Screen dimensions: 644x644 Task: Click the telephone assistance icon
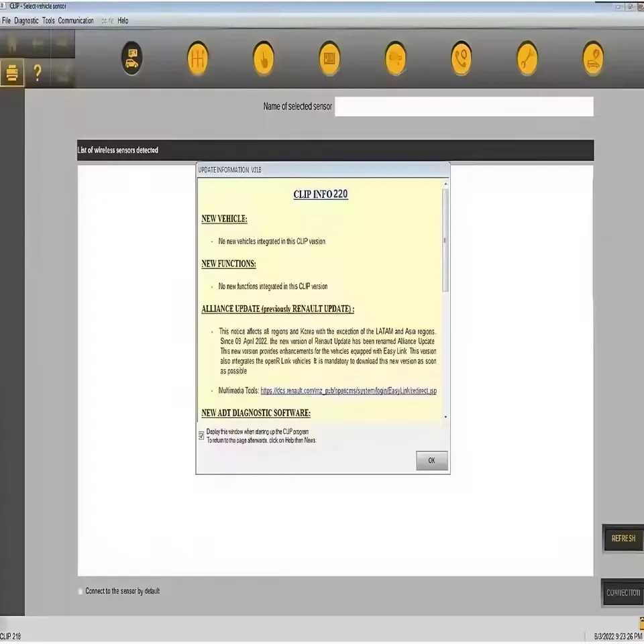coord(461,58)
